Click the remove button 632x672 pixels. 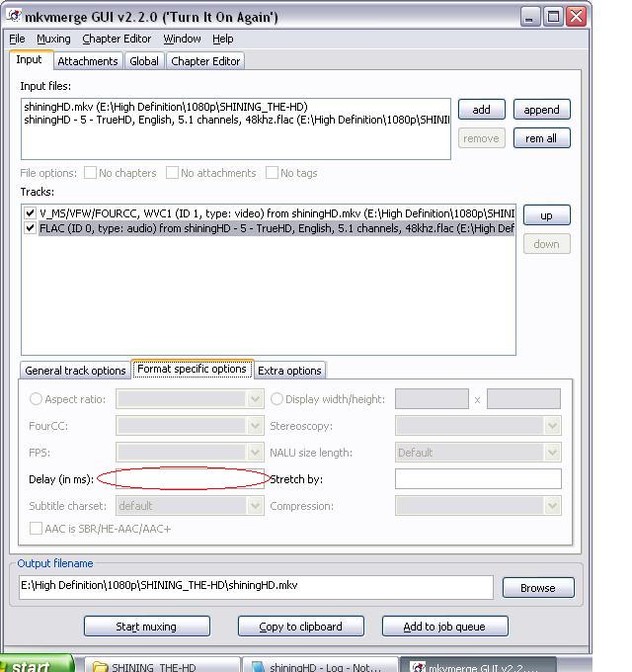(481, 138)
